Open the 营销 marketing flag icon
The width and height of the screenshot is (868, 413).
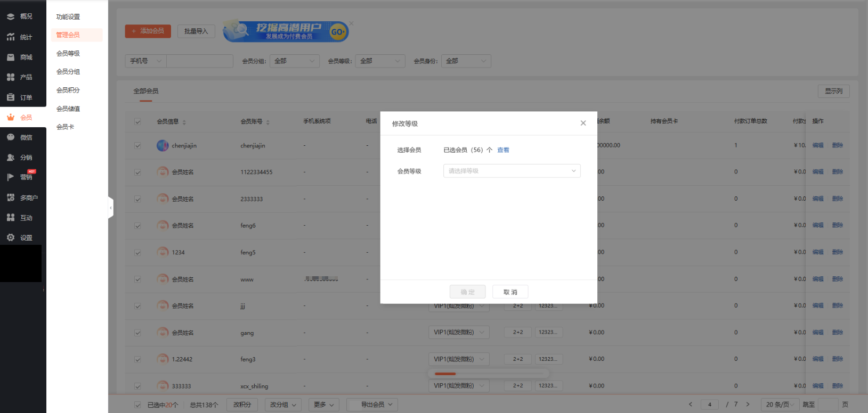point(11,177)
